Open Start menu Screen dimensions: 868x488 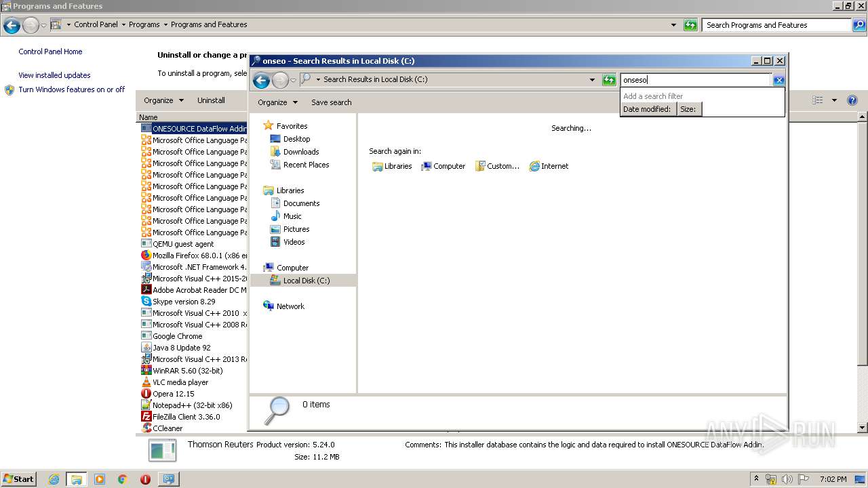(x=18, y=479)
